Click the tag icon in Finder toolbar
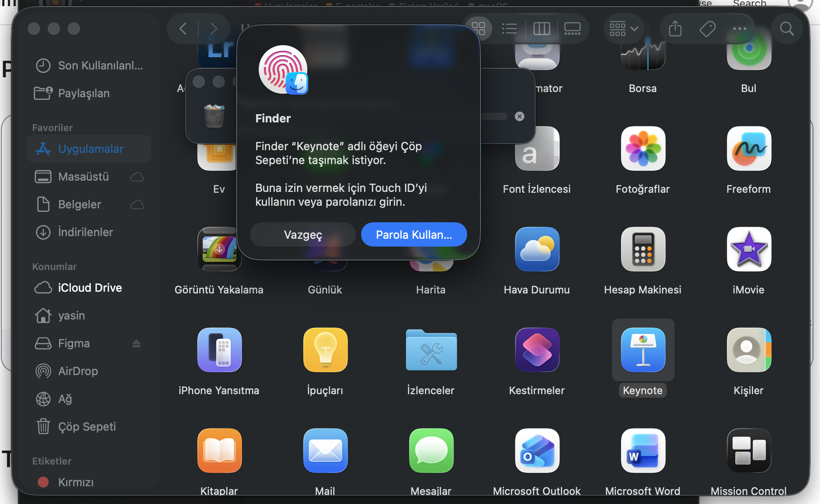Screen dimensions: 820x504 707,29
